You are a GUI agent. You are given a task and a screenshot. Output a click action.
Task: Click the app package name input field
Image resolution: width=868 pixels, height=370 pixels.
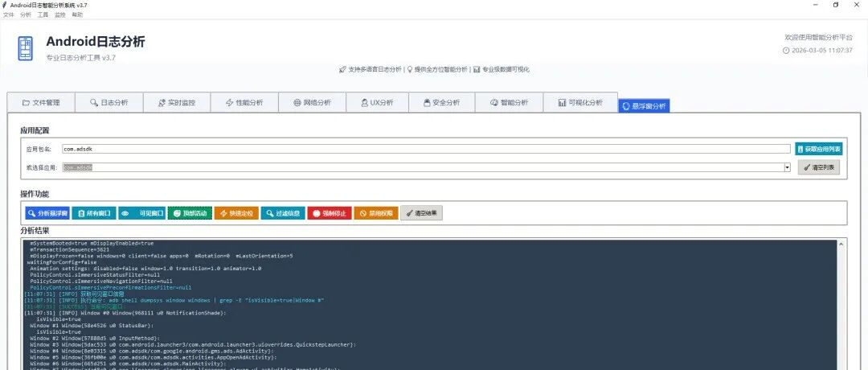click(x=426, y=149)
